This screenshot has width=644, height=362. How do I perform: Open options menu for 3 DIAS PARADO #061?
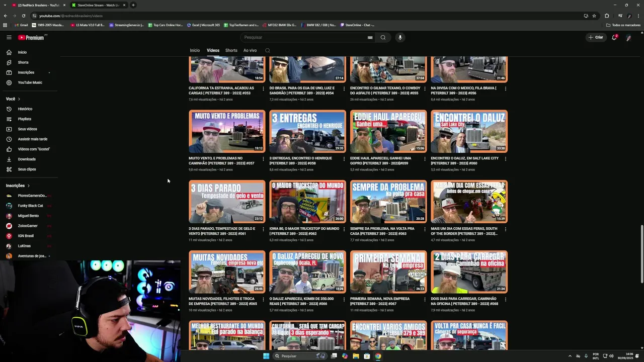pyautogui.click(x=263, y=229)
